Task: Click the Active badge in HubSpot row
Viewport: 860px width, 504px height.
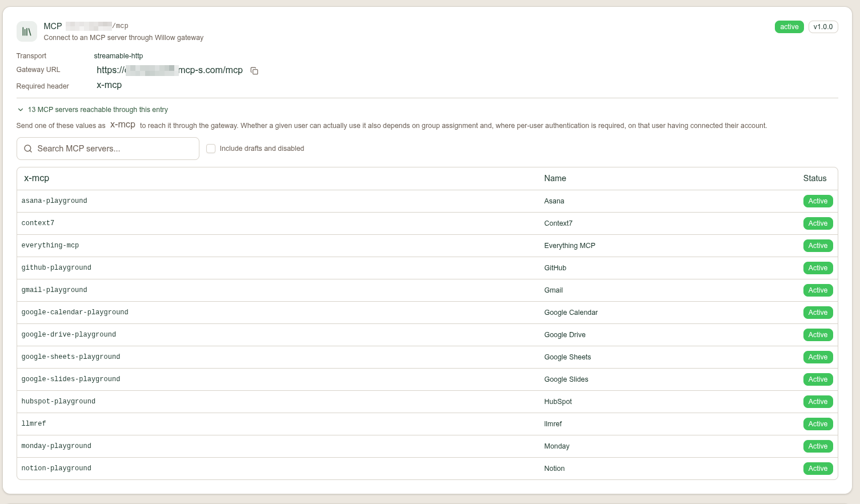Action: tap(818, 402)
